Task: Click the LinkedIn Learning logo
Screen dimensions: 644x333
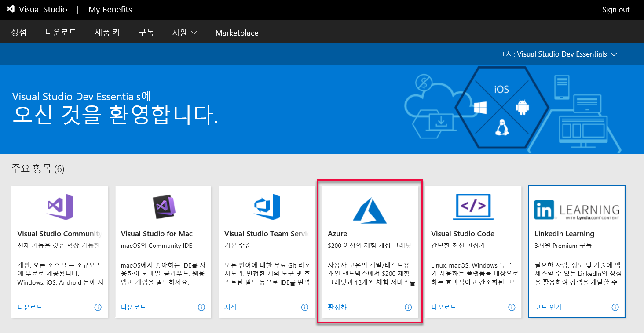Action: pos(577,210)
